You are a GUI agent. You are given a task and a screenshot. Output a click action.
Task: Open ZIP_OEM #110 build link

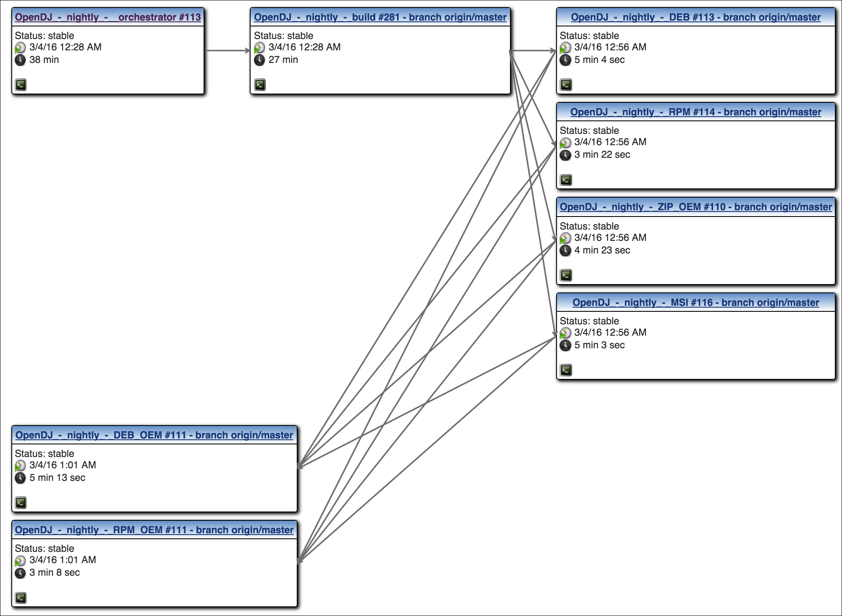(x=696, y=207)
